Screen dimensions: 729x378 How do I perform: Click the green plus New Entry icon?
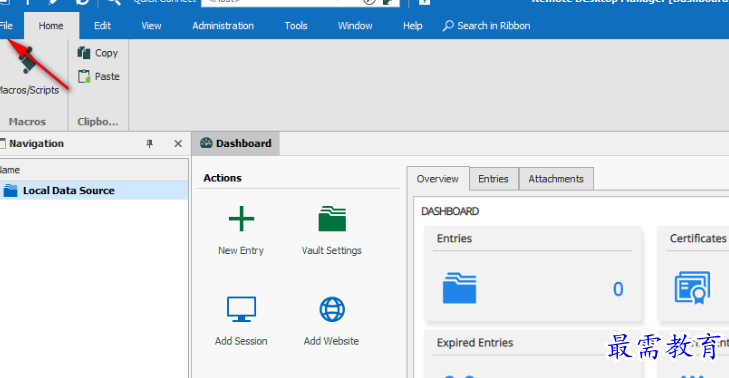(x=241, y=219)
